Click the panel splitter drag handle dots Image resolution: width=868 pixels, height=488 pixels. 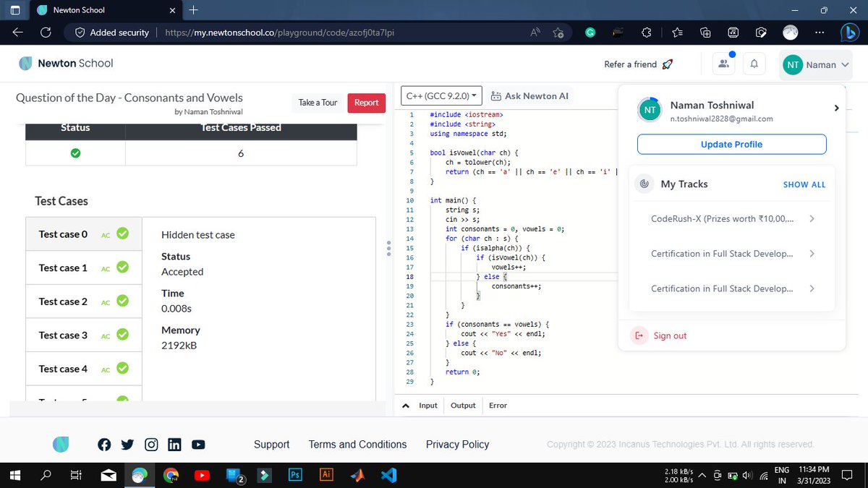coord(388,248)
